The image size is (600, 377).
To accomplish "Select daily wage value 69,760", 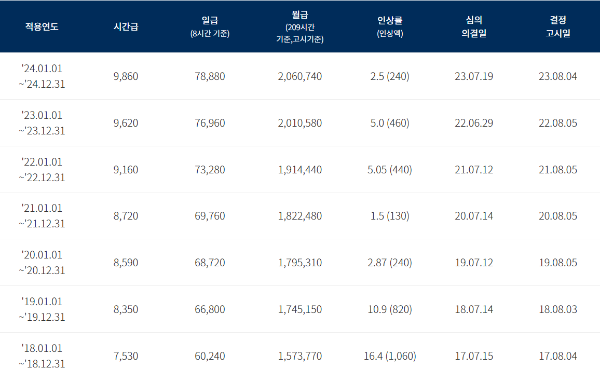I will 210,216.
